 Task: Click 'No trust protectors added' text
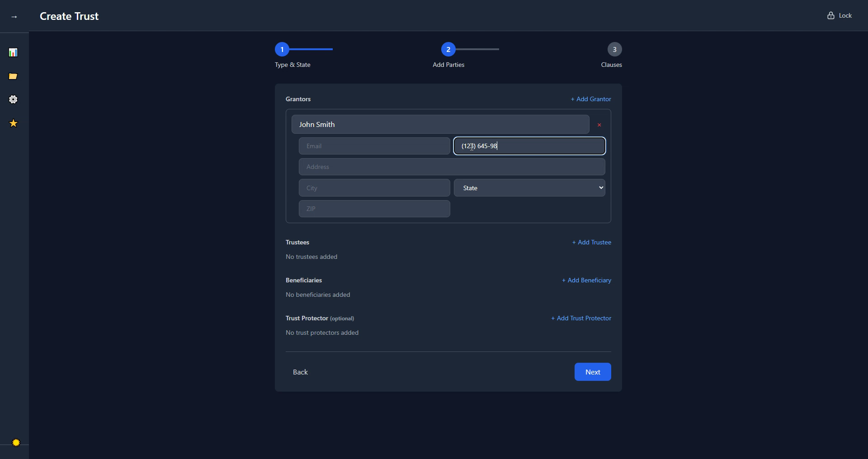click(322, 333)
